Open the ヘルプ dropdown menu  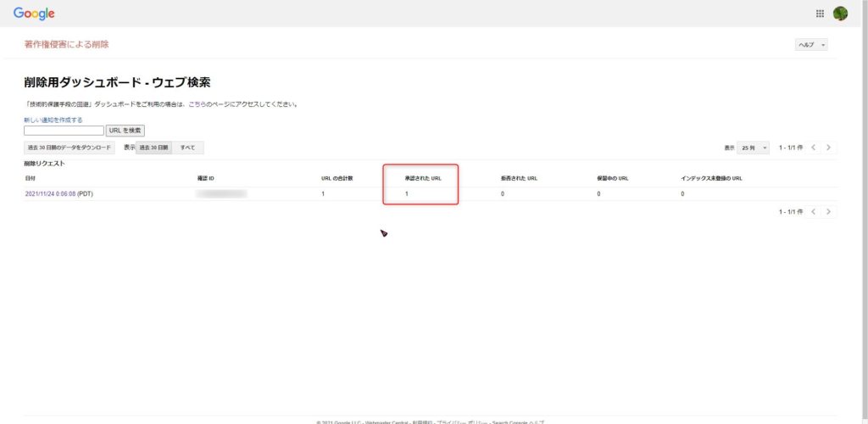[x=811, y=45]
